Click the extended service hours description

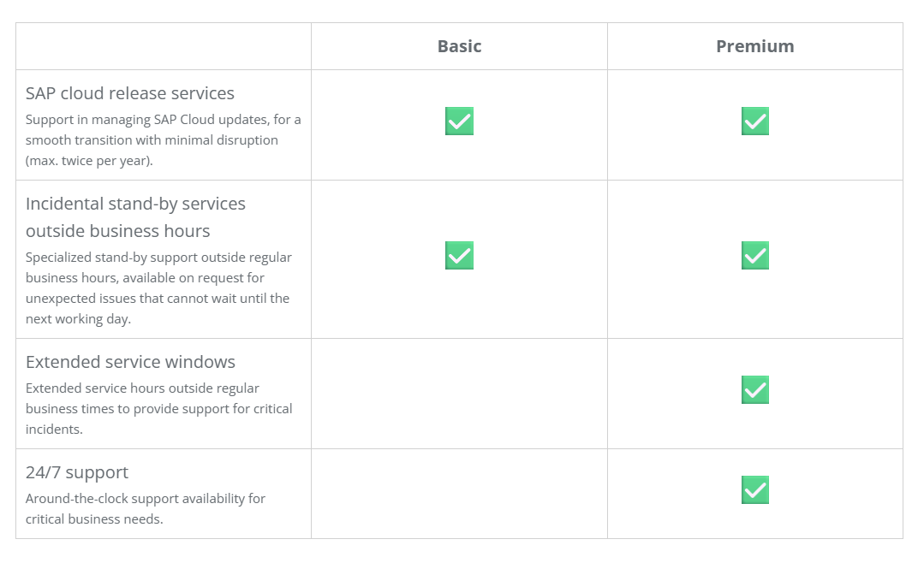[x=158, y=409]
